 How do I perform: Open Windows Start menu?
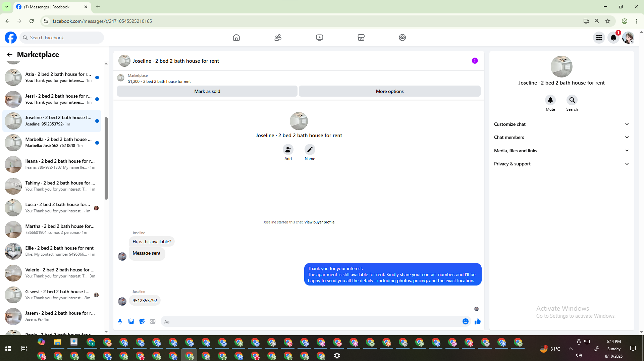tap(8, 349)
